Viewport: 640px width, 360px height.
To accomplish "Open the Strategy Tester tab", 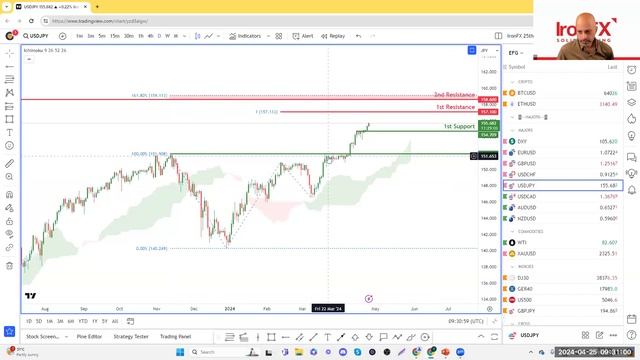I will [131, 337].
